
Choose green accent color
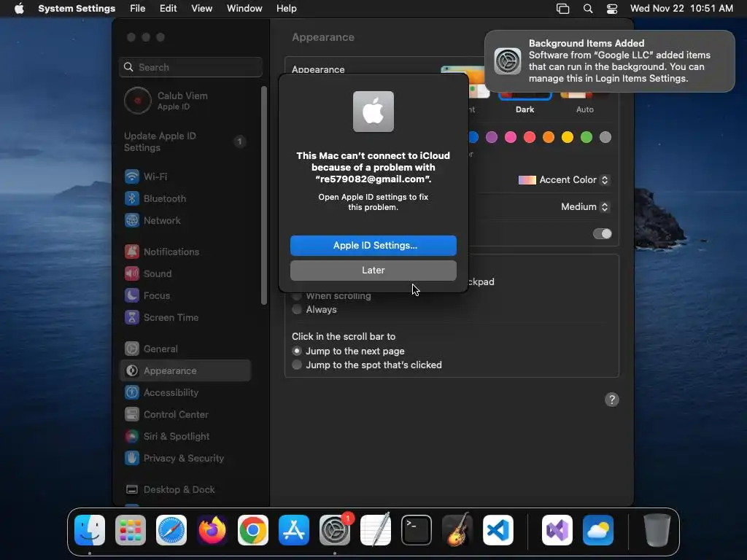[587, 138]
